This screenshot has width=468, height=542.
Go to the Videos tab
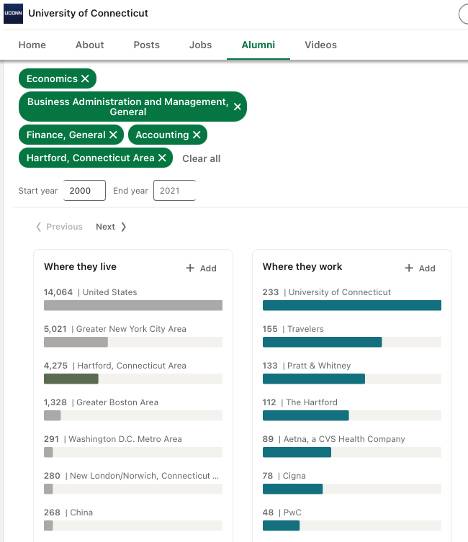320,45
